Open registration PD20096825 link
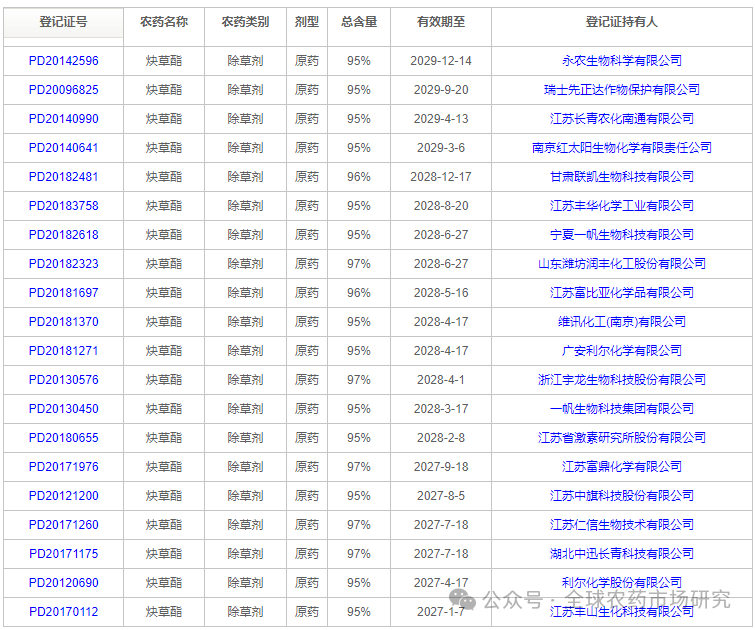Image resolution: width=755 pixels, height=630 pixels. point(64,90)
